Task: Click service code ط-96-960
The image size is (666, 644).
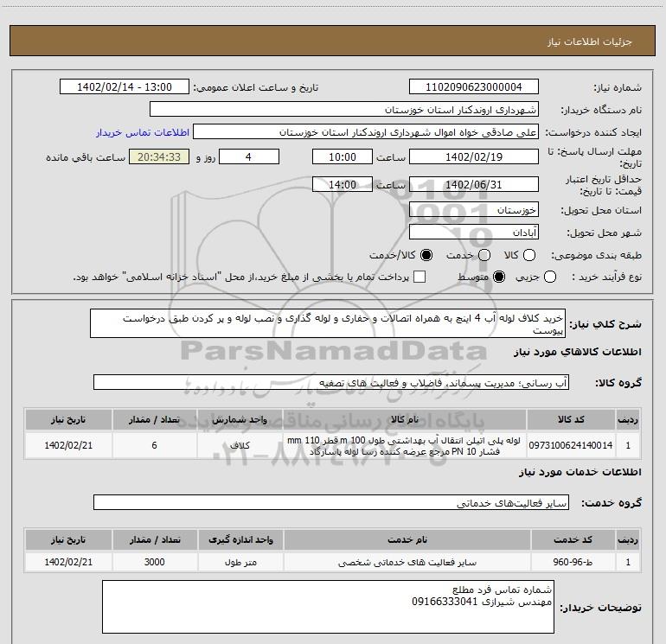Action: (573, 562)
